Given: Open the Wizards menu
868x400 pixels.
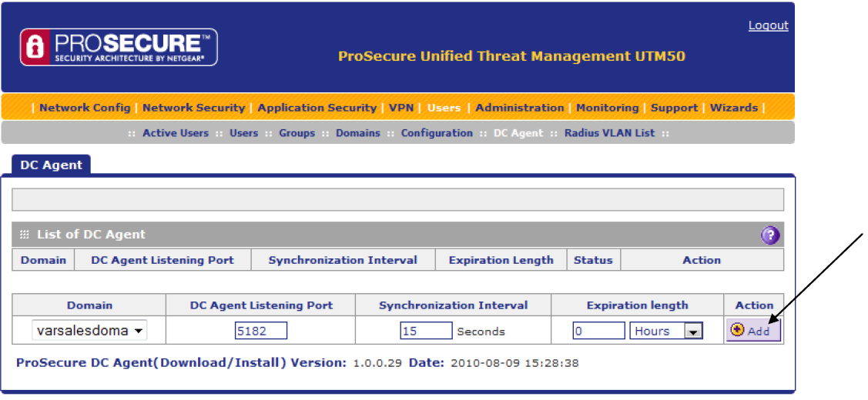Looking at the screenshot, I should point(733,108).
